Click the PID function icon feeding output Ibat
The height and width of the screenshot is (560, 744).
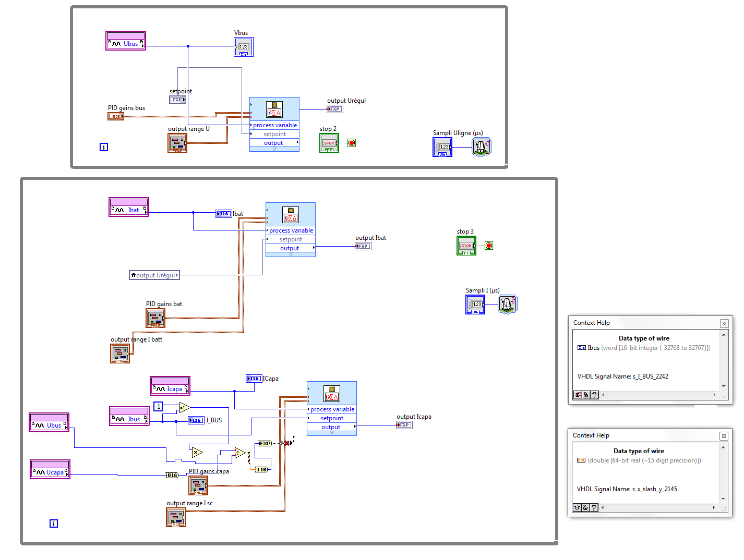(x=291, y=215)
